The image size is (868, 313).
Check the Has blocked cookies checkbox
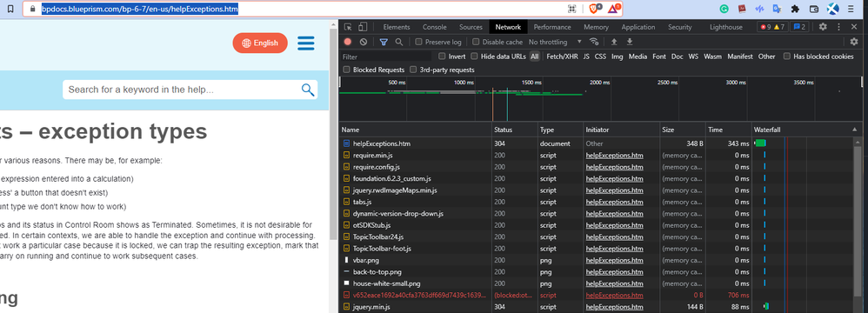point(786,57)
